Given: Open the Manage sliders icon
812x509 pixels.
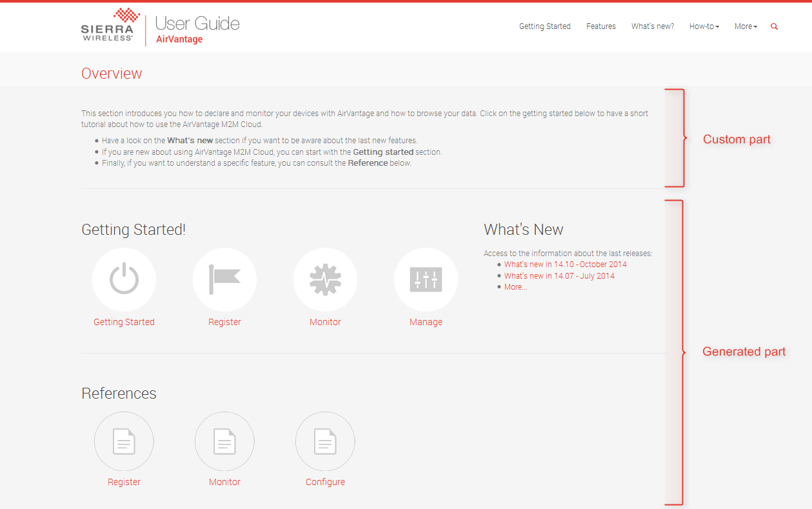Looking at the screenshot, I should [x=426, y=279].
